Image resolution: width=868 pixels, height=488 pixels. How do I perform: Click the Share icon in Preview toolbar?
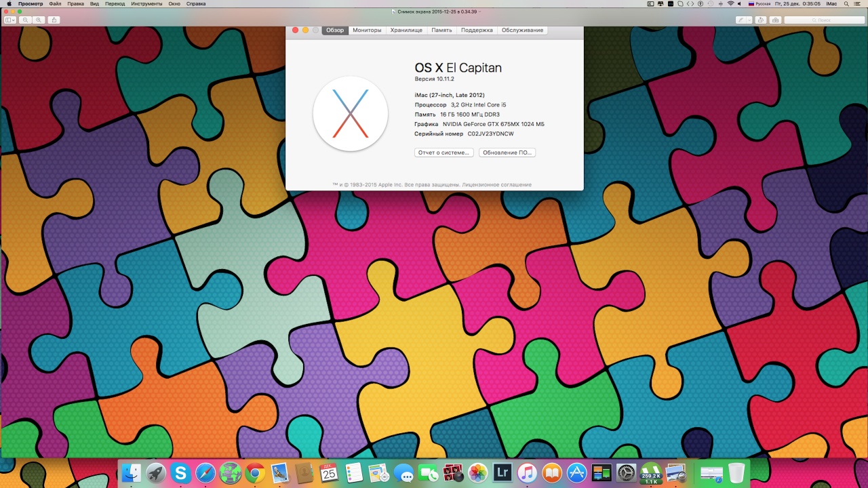(x=54, y=20)
